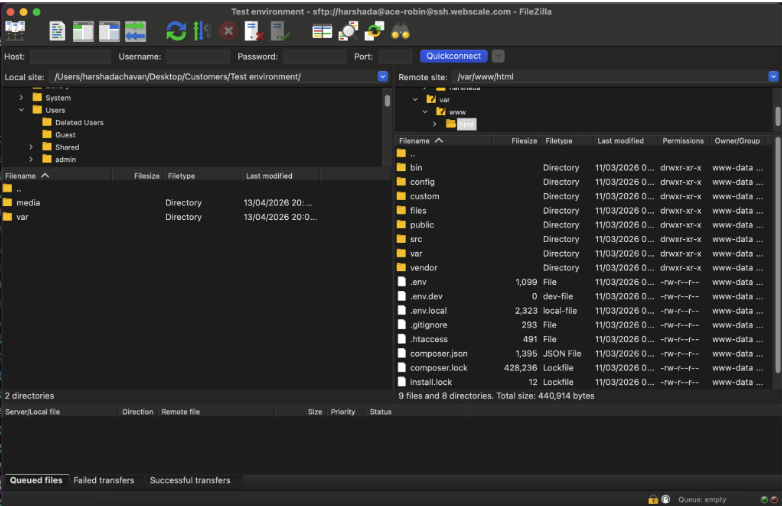Expand the html node in remote tree
The image size is (782, 506).
(x=434, y=124)
